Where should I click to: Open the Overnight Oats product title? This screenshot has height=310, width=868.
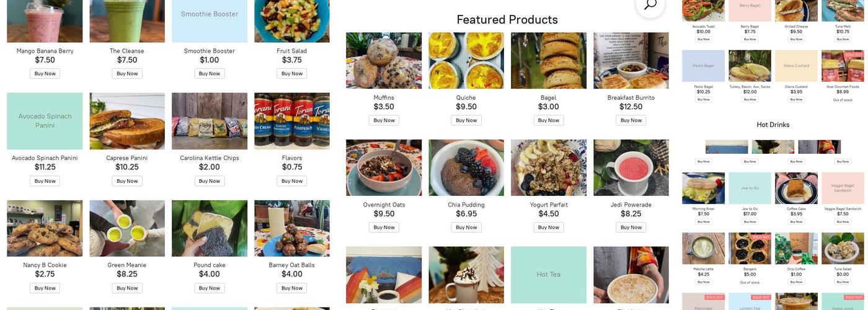click(384, 205)
